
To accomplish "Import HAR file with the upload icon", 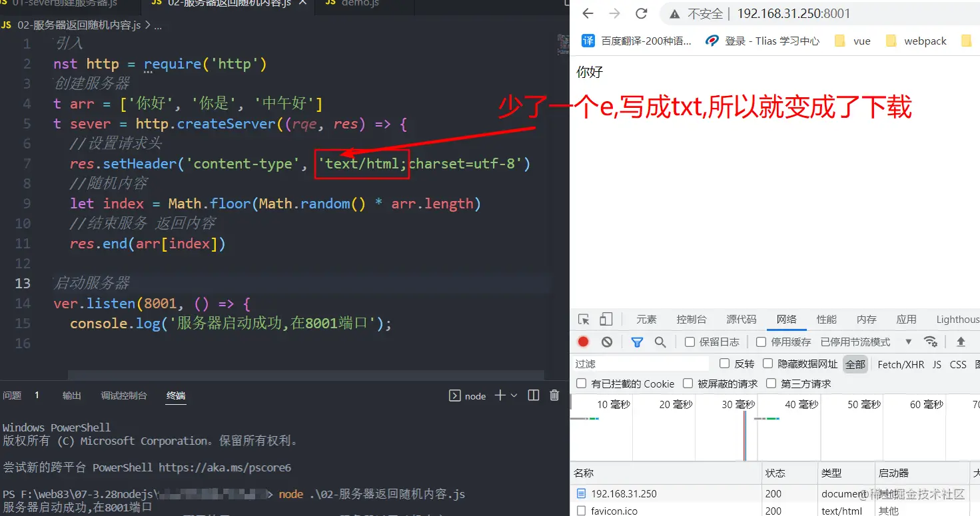I will click(x=960, y=342).
